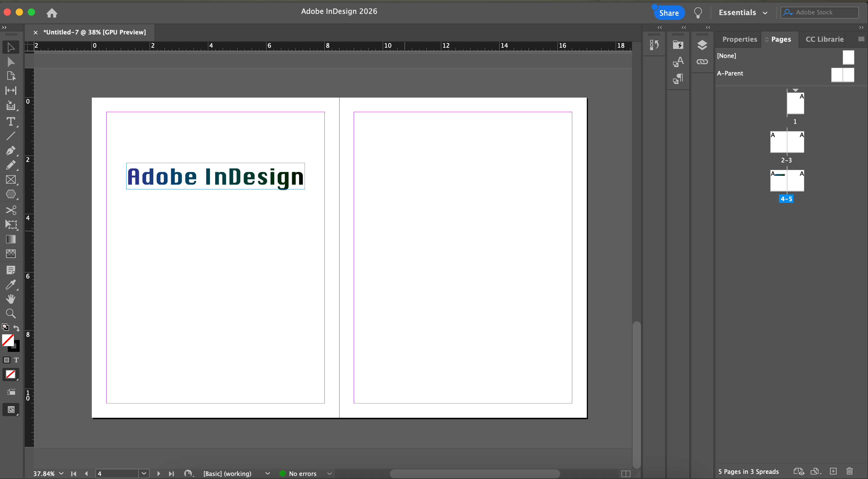The image size is (868, 479).
Task: Open the Layers panel icon
Action: pos(702,45)
